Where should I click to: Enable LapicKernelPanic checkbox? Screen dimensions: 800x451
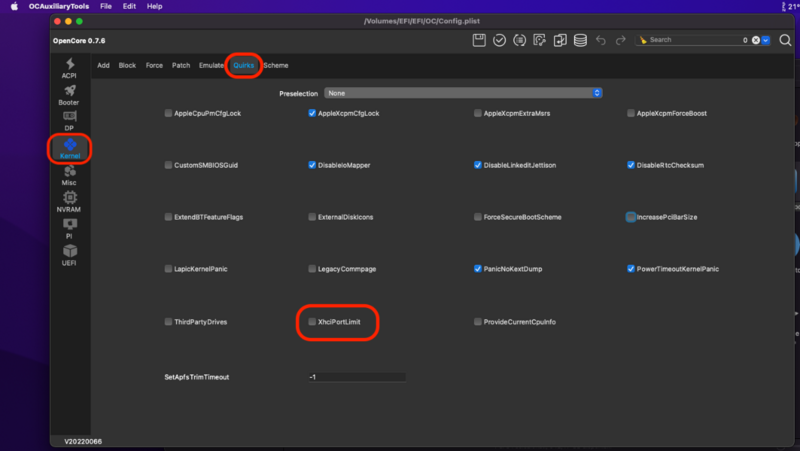(x=168, y=269)
